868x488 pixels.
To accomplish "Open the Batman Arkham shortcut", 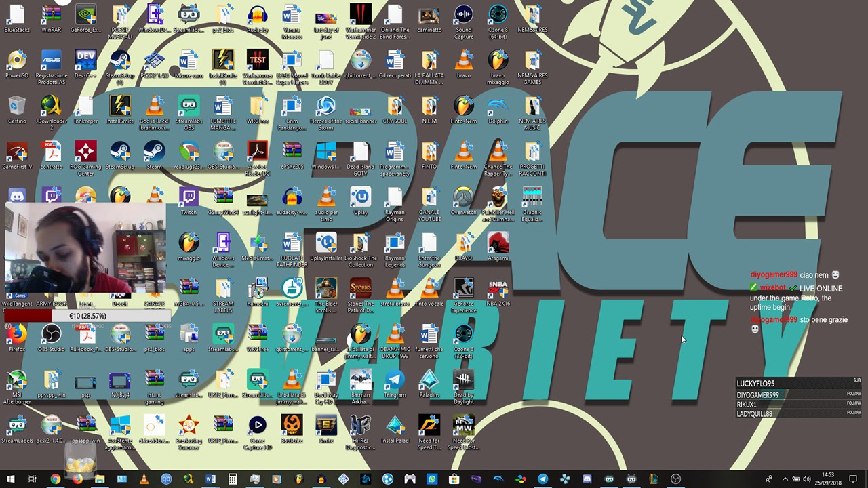I will [360, 386].
